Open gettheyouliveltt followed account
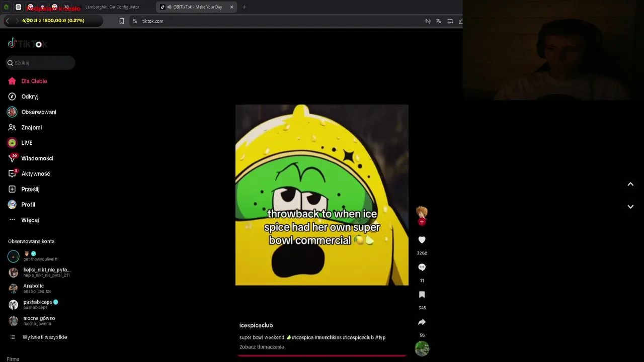The image size is (644, 362). pyautogui.click(x=33, y=256)
